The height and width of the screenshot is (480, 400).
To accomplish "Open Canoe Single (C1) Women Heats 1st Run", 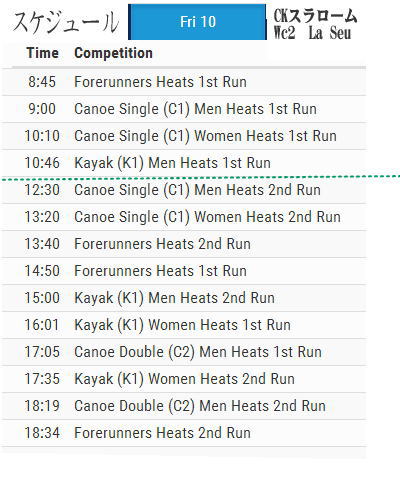I will tap(184, 136).
